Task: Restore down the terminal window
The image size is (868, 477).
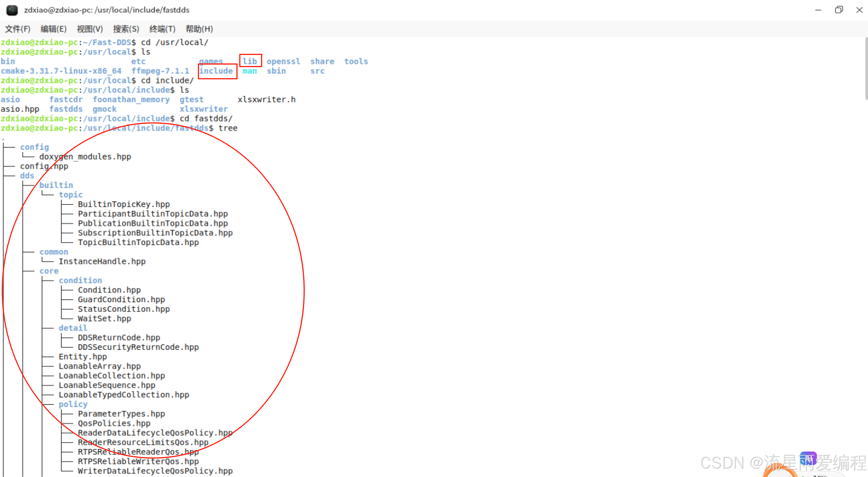Action: [839, 10]
